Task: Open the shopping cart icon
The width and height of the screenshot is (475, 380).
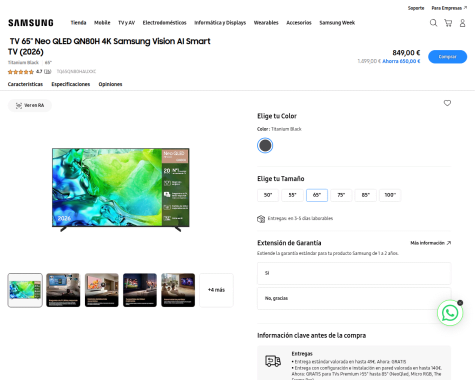Action: coord(448,23)
